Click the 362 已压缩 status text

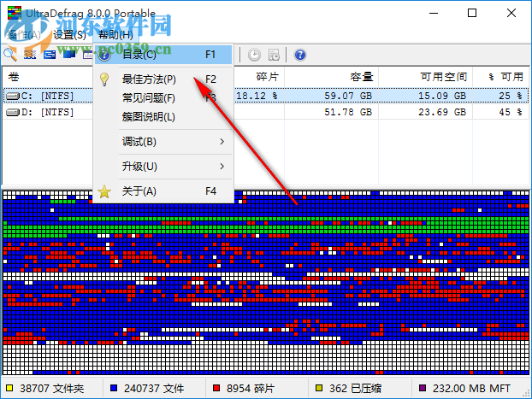coord(356,389)
